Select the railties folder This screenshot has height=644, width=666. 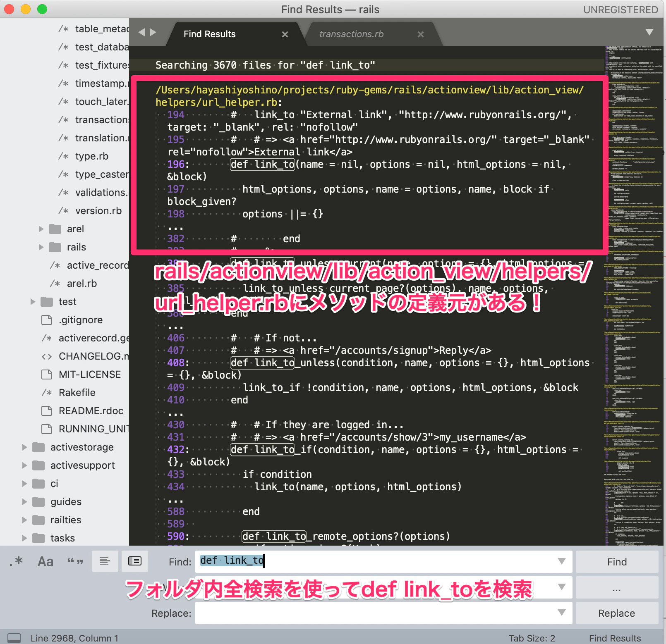click(66, 520)
